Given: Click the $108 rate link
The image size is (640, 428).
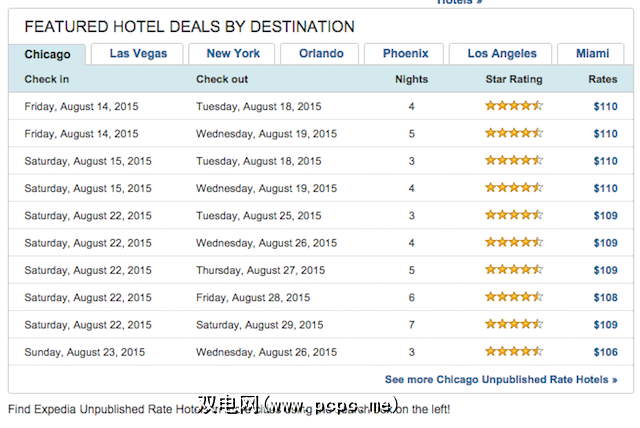Looking at the screenshot, I should [605, 297].
